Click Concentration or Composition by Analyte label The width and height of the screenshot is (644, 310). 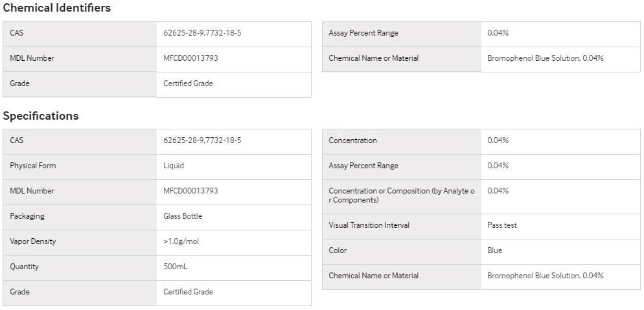(x=401, y=195)
